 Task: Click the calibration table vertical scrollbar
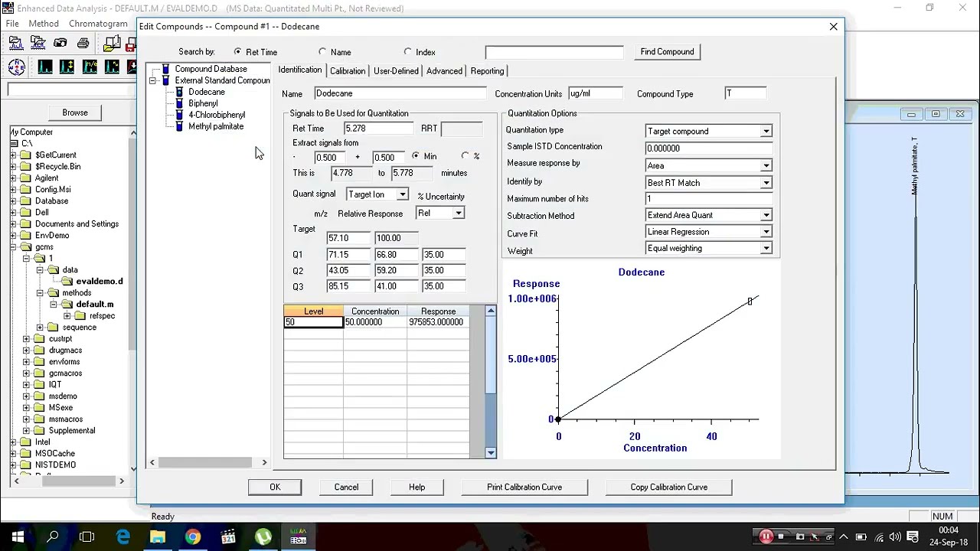pyautogui.click(x=491, y=381)
